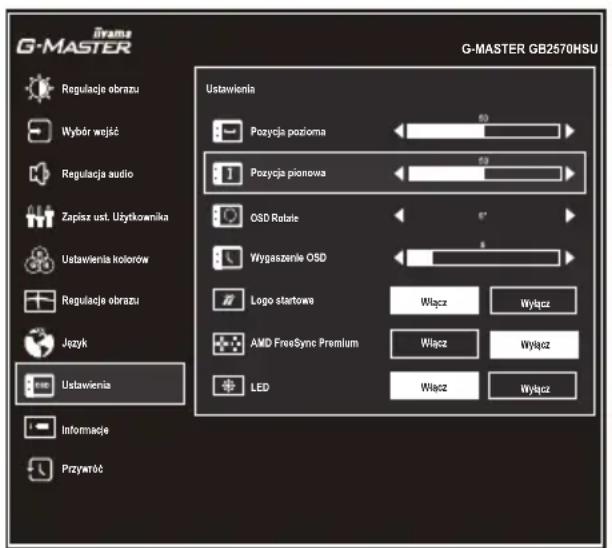Screen dimensions: 612x548
Task: Click the OSD Rotate icon
Action: [x=228, y=215]
